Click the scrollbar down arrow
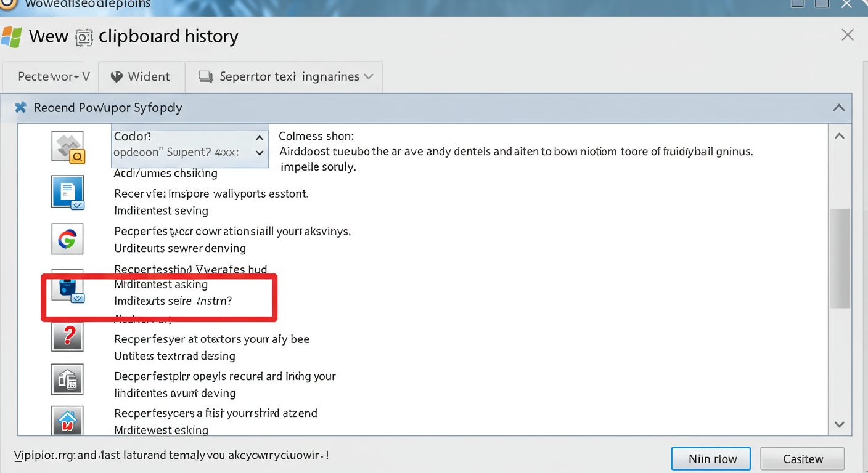The width and height of the screenshot is (868, 473). [840, 424]
